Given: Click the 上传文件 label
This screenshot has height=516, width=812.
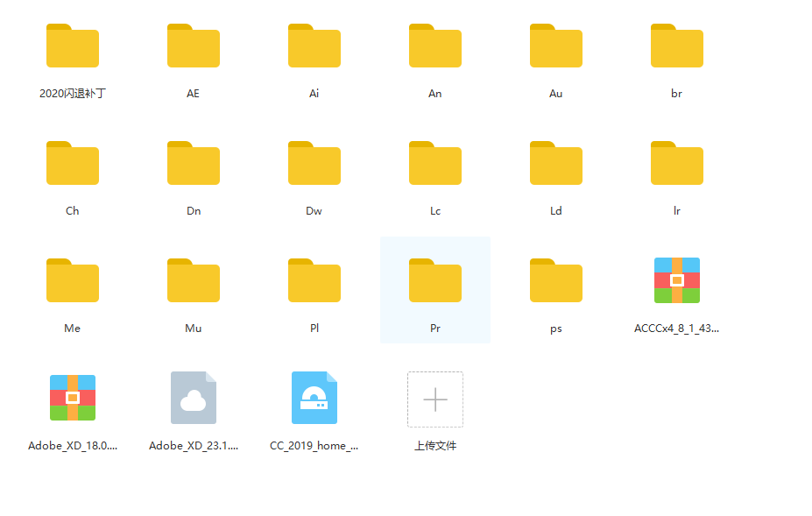Looking at the screenshot, I should pos(435,446).
